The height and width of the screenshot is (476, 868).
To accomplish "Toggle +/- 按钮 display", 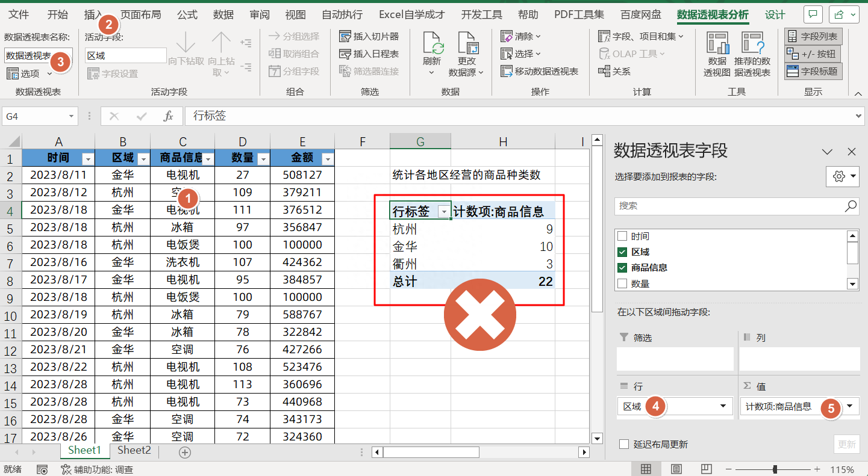I will click(811, 54).
